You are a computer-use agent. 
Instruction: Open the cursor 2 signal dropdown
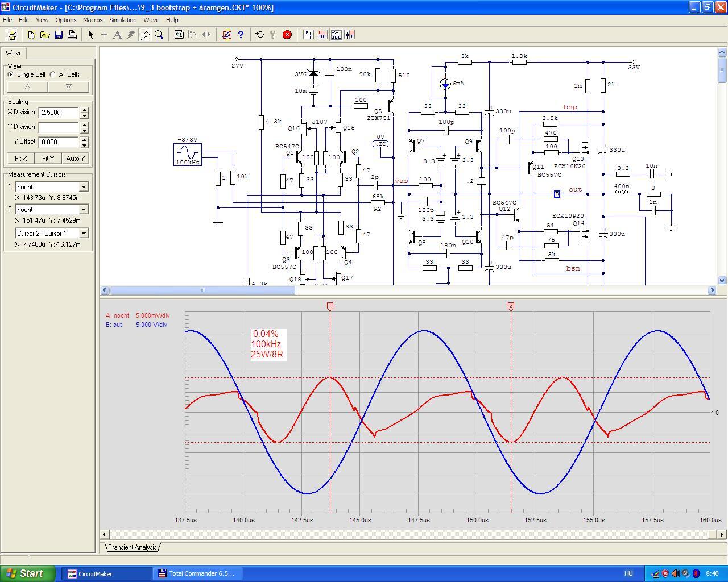click(x=84, y=210)
